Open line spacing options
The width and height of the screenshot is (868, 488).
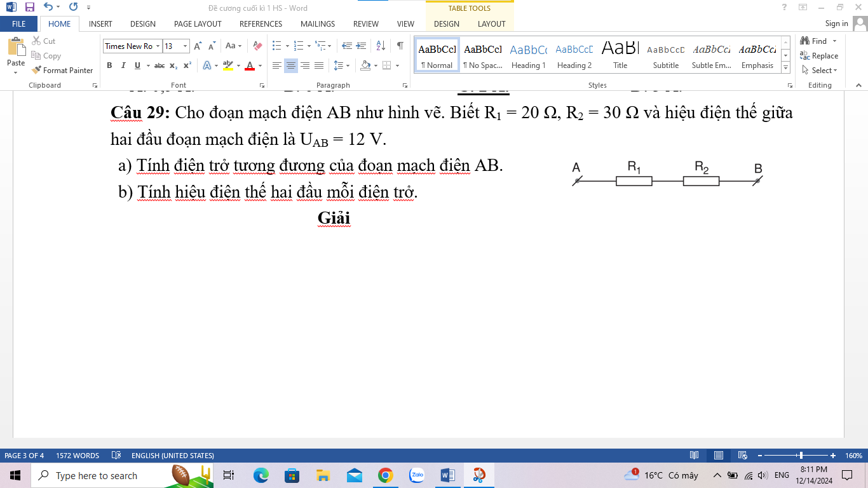pos(342,65)
